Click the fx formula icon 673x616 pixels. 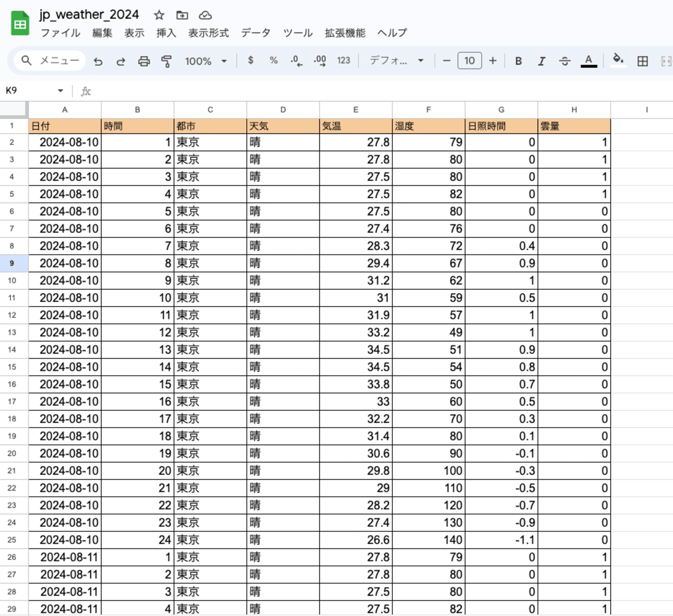[86, 91]
